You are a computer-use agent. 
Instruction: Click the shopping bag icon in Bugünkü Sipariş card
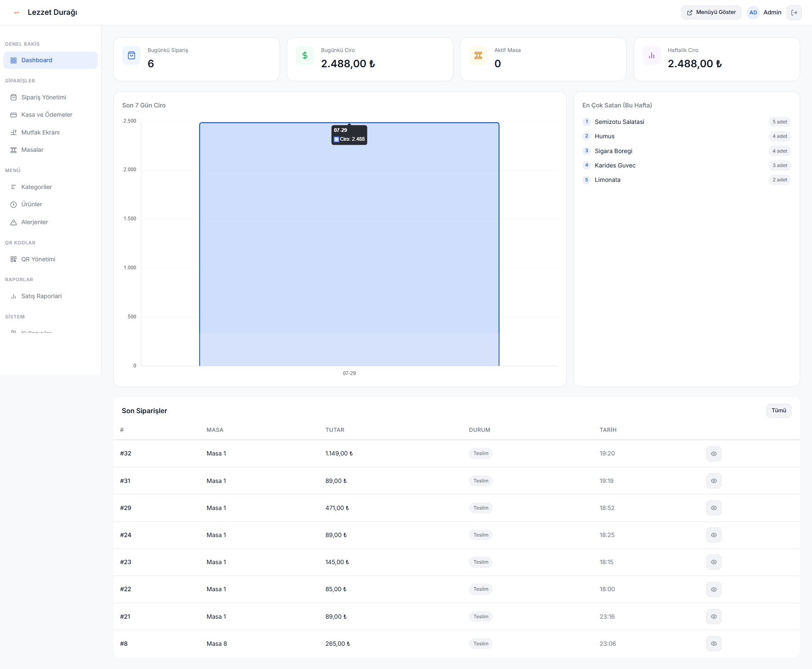click(x=132, y=55)
